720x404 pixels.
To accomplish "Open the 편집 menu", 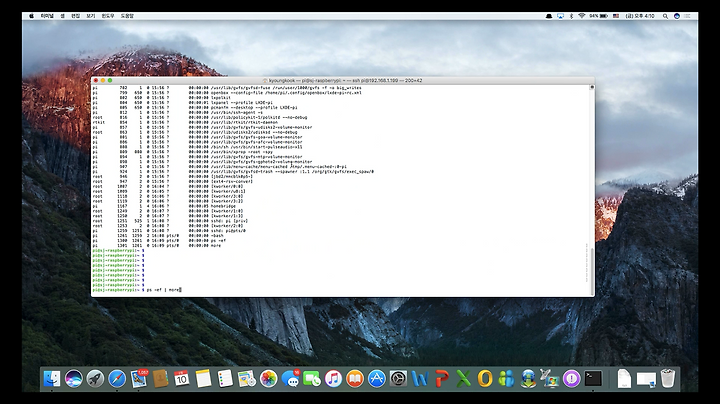I will pos(75,16).
